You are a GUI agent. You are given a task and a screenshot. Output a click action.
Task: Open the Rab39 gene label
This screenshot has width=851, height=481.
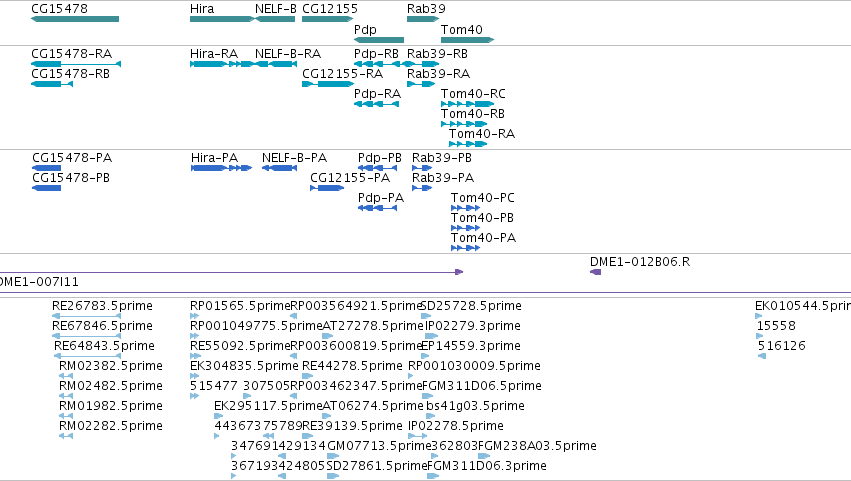(426, 9)
